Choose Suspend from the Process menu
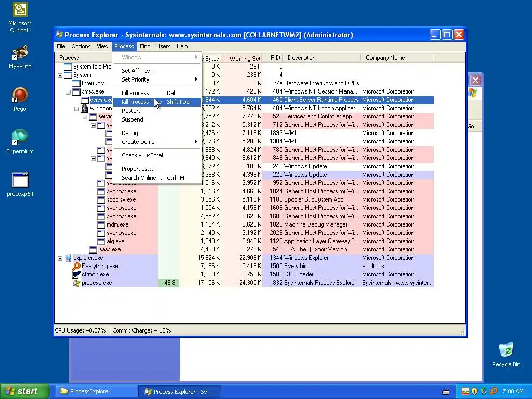 coord(157,119)
